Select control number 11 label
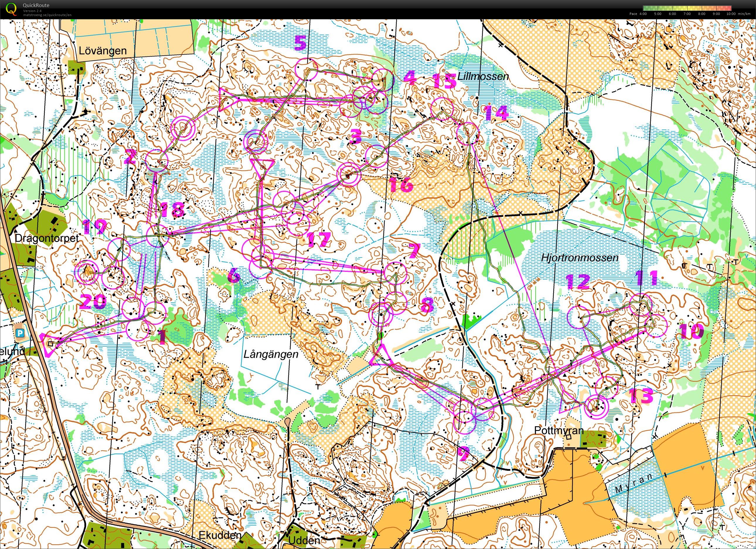Viewport: 756px width, 549px height. [x=647, y=278]
